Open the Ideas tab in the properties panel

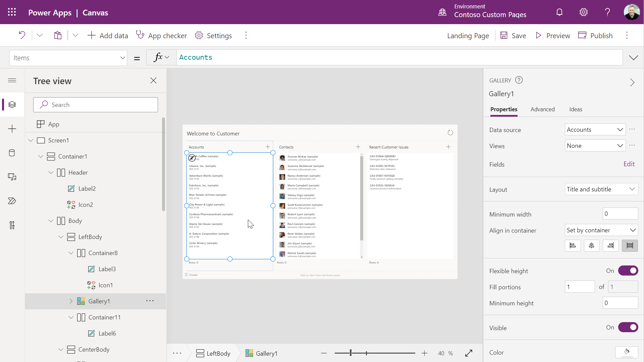576,109
